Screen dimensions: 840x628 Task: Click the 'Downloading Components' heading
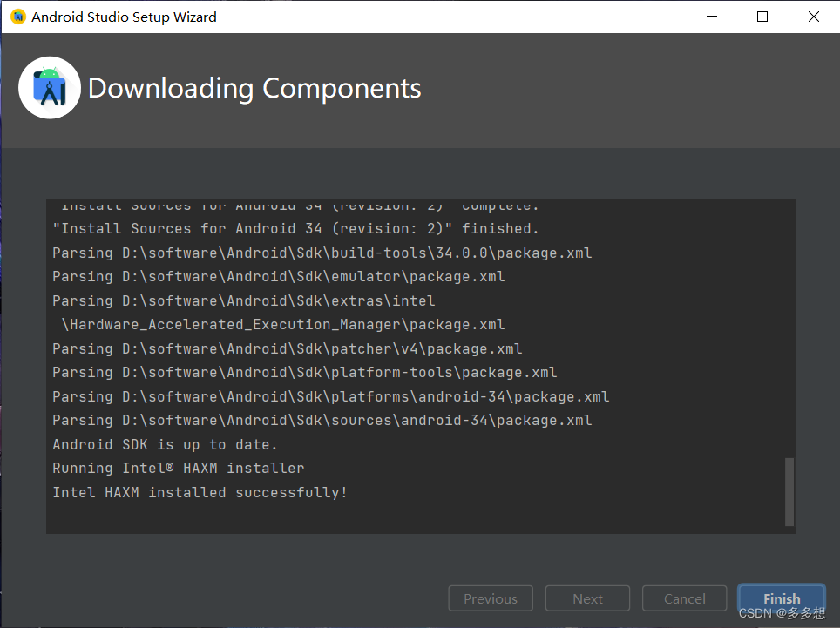[254, 88]
